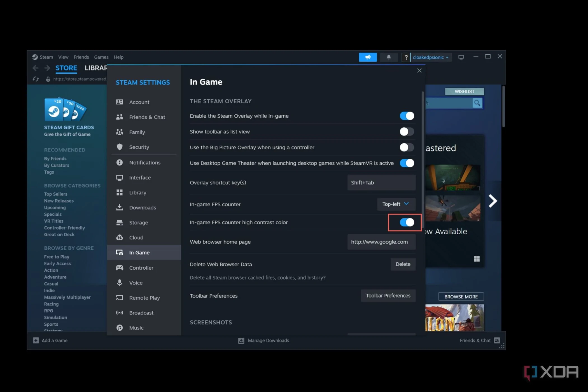Image resolution: width=588 pixels, height=392 pixels.
Task: Reload the store page icon
Action: [x=36, y=79]
